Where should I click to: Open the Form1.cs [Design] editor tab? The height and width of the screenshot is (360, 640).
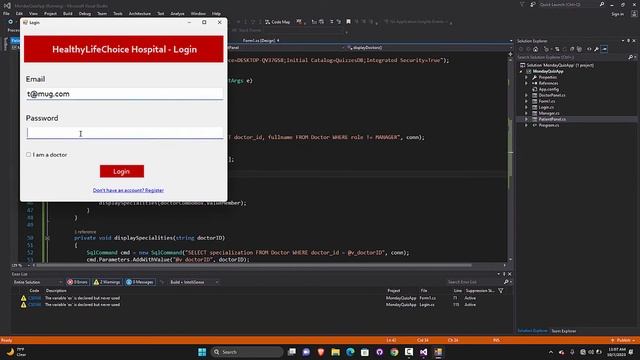click(x=260, y=40)
